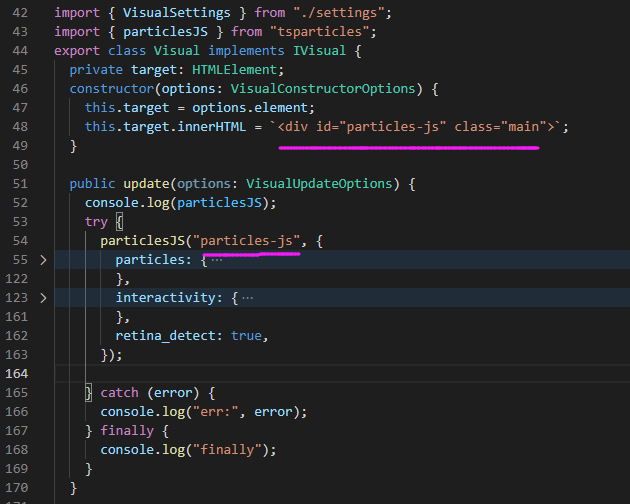The height and width of the screenshot is (504, 630).
Task: Click the catch keyword on line 165
Action: coord(119,393)
